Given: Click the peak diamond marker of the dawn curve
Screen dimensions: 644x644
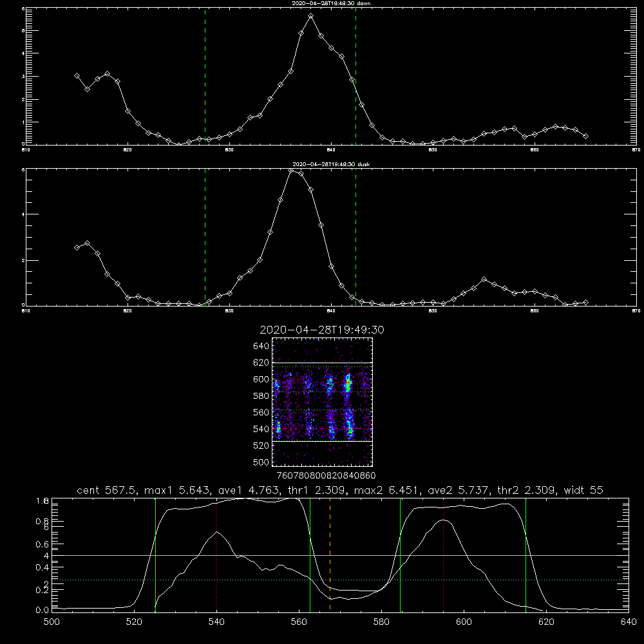Looking at the screenshot, I should (x=311, y=16).
